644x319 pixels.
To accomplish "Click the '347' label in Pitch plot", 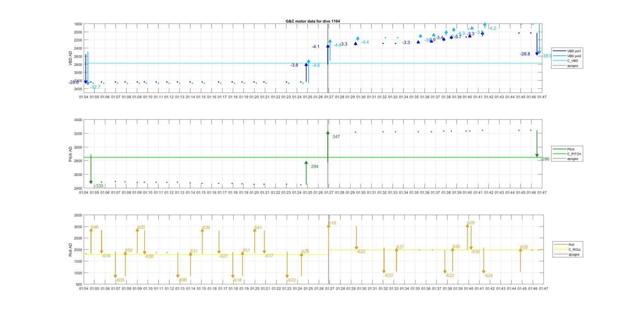I will [336, 137].
